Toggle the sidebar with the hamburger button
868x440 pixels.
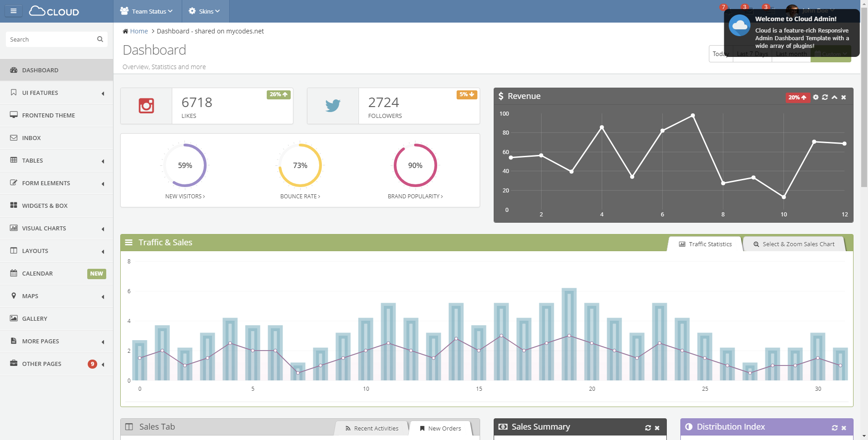coord(14,11)
